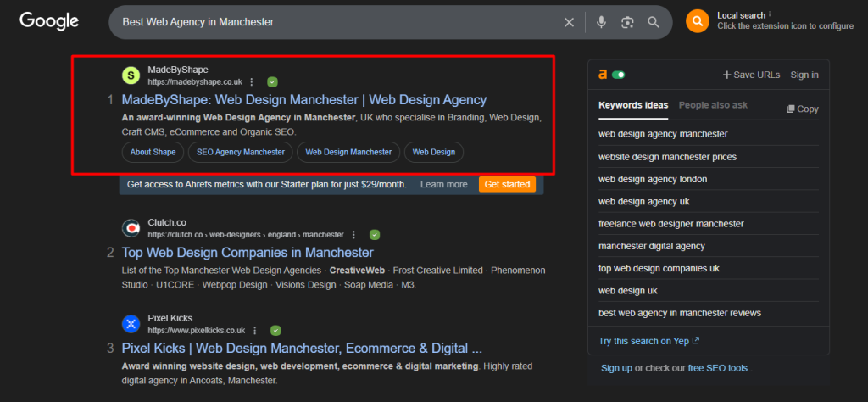Select the Keywords ideas tab

(x=632, y=105)
